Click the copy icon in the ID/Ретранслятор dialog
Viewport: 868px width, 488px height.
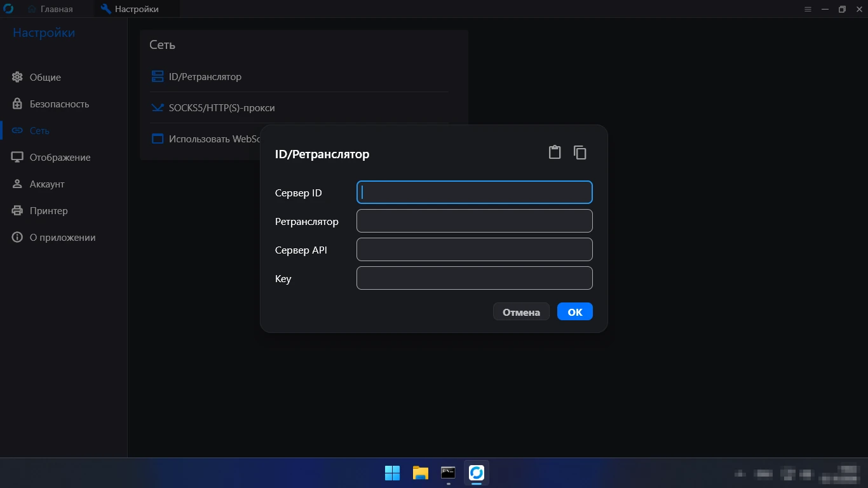[580, 152]
